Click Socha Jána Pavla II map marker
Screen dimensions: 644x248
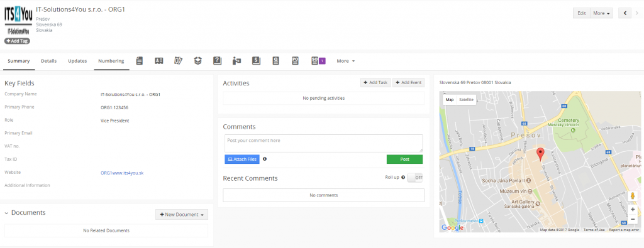(528, 180)
